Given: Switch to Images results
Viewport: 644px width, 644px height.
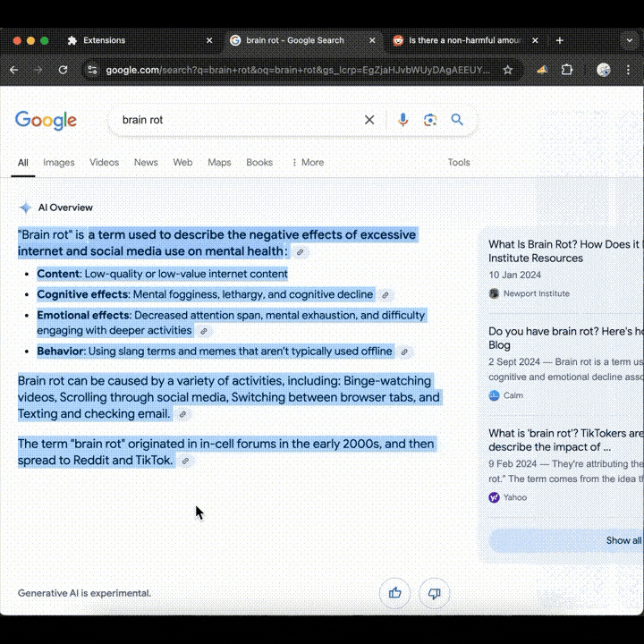Looking at the screenshot, I should pos(59,163).
